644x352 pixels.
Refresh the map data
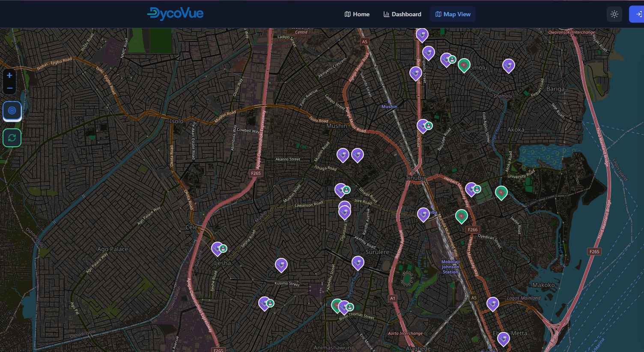pyautogui.click(x=12, y=138)
